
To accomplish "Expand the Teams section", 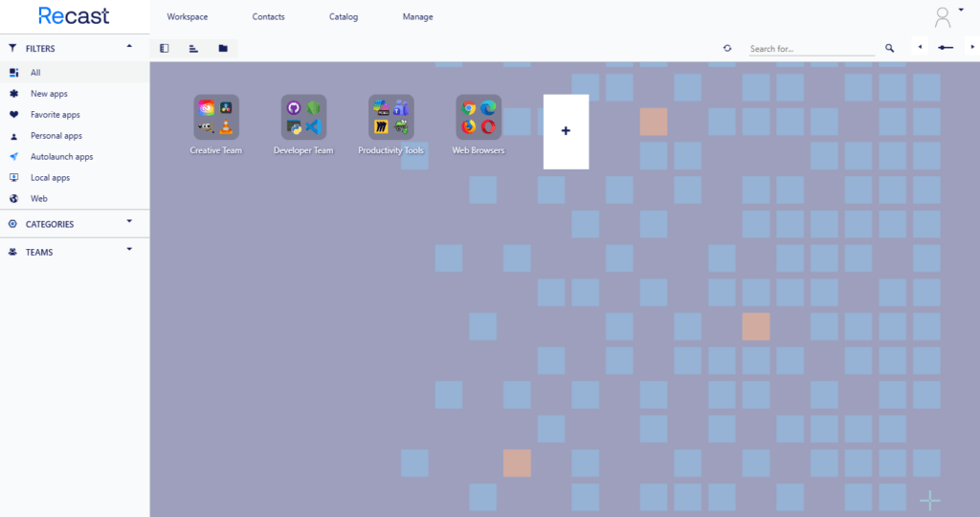I will point(129,250).
